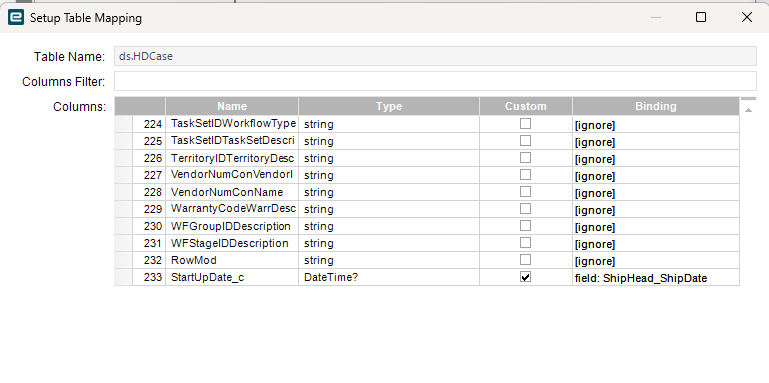The image size is (769, 383).
Task: Select row 229 WarrantyCodeWarrDesc row header
Action: click(x=123, y=209)
